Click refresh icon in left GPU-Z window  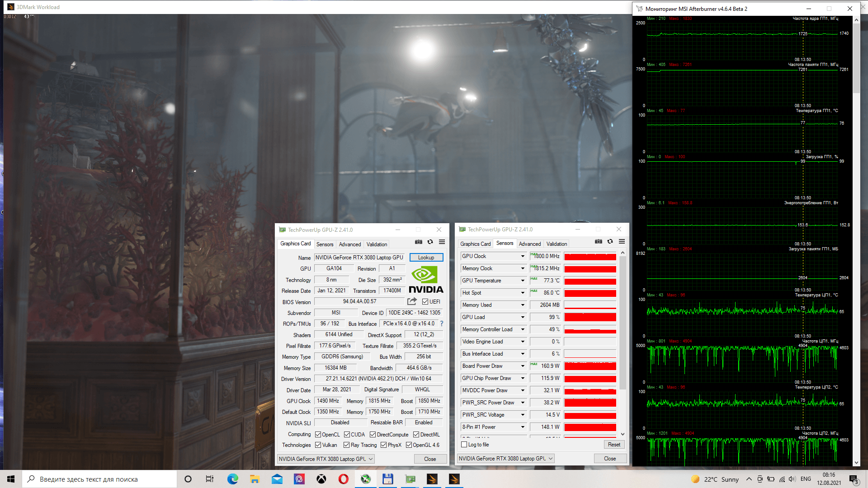[x=430, y=242]
